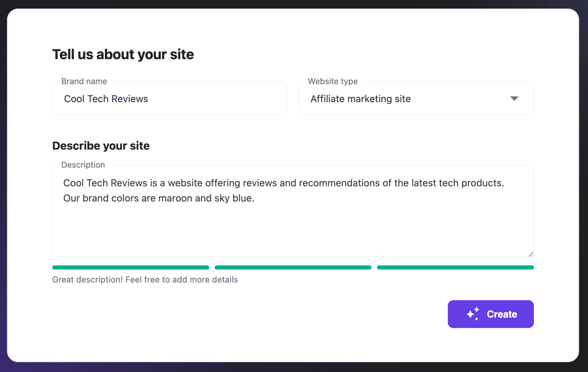588x372 pixels.
Task: Click the first green description strength bar
Action: pyautogui.click(x=130, y=267)
